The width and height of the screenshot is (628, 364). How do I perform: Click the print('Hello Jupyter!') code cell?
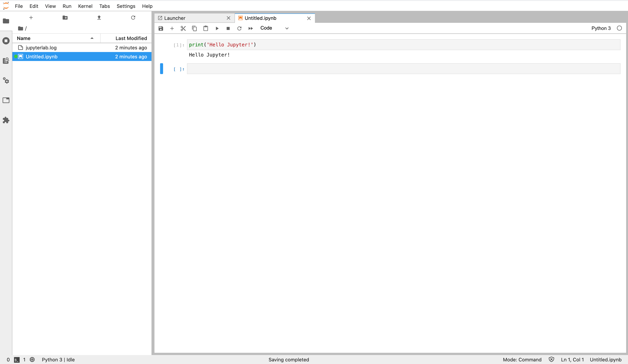click(x=403, y=45)
